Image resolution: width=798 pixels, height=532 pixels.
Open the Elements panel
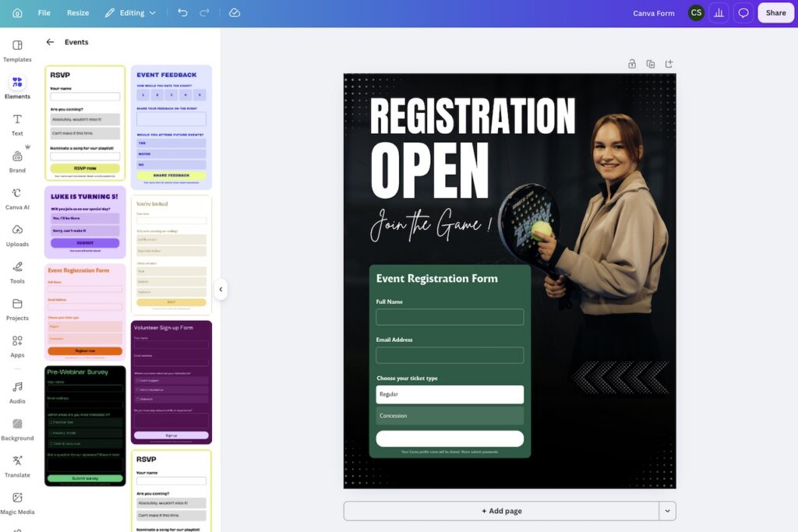tap(17, 87)
